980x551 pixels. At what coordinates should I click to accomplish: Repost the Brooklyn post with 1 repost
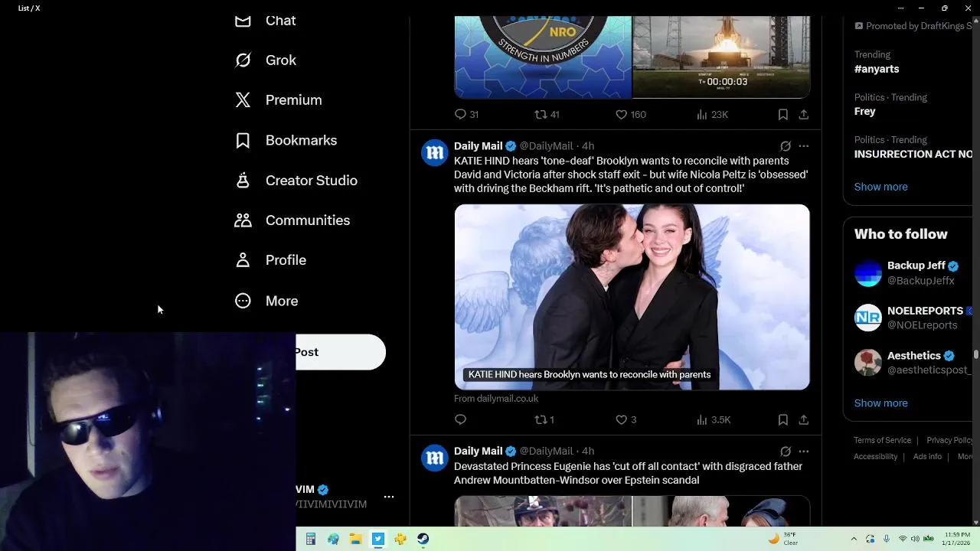(x=544, y=419)
